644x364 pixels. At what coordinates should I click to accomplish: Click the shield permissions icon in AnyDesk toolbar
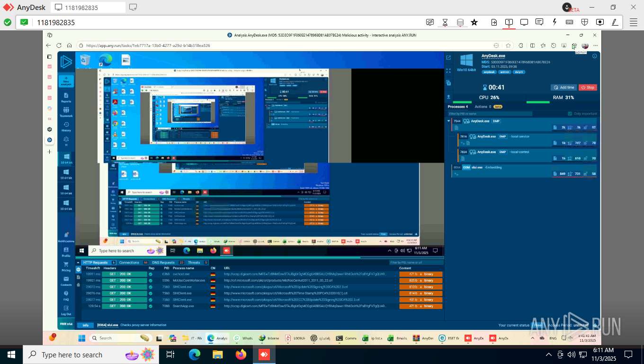pos(585,22)
